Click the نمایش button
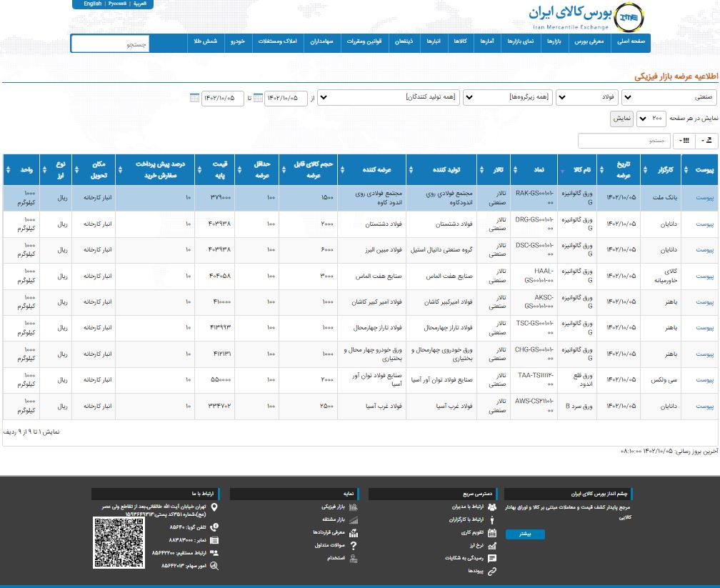This screenshot has height=588, width=720. point(621,119)
